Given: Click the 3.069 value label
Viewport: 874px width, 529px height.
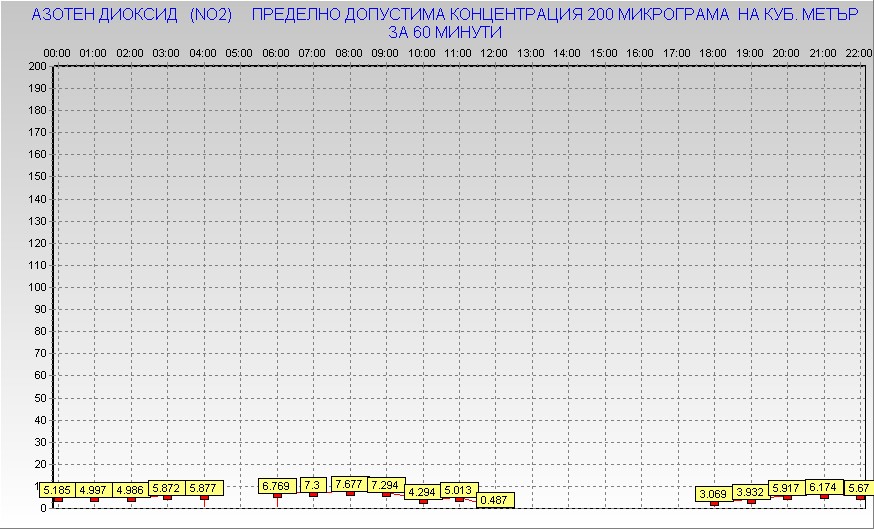Looking at the screenshot, I should tap(714, 494).
